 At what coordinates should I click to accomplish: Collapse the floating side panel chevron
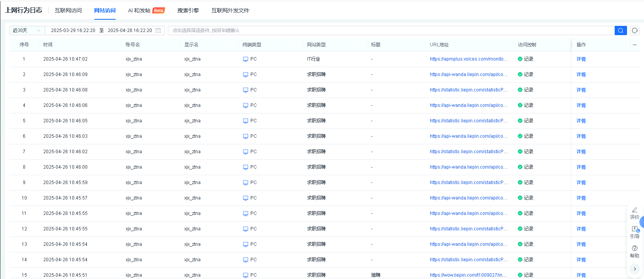coord(635,269)
